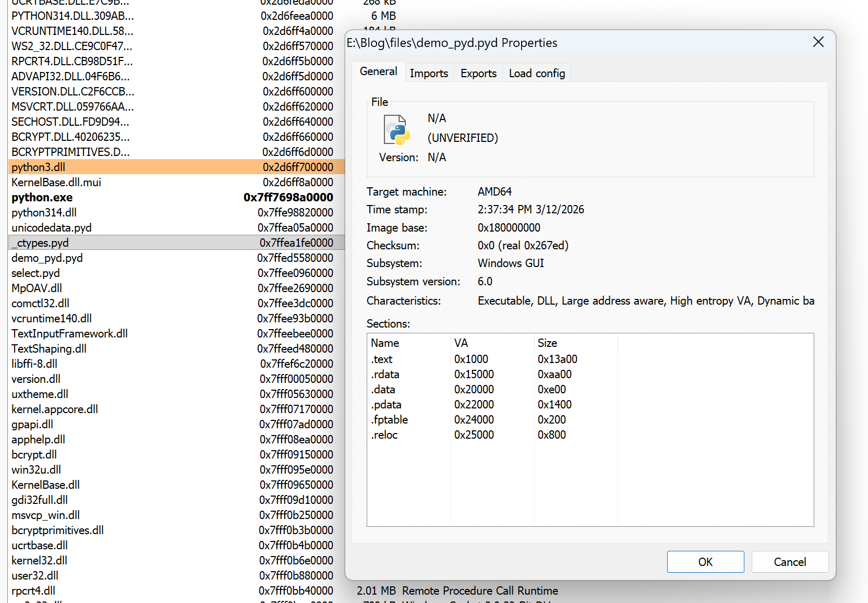Switch to the Load config tab
The image size is (868, 603).
click(537, 74)
